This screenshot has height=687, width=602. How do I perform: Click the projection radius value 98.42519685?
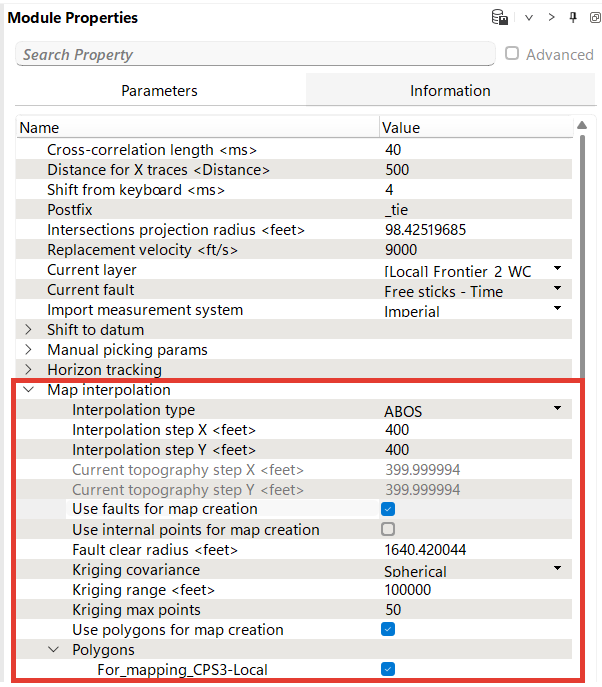pyautogui.click(x=425, y=230)
